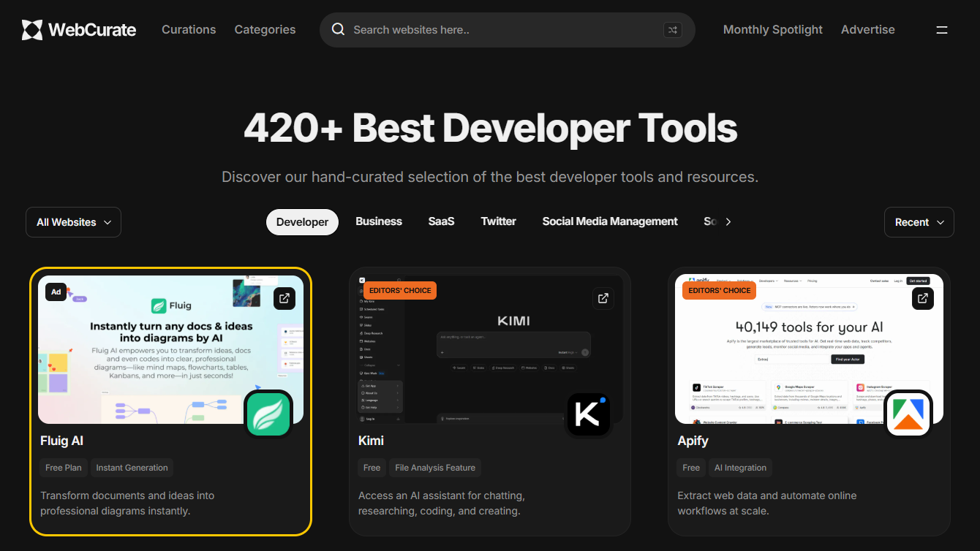
Task: Click the Ad badge on Fluig card
Action: pyautogui.click(x=56, y=292)
